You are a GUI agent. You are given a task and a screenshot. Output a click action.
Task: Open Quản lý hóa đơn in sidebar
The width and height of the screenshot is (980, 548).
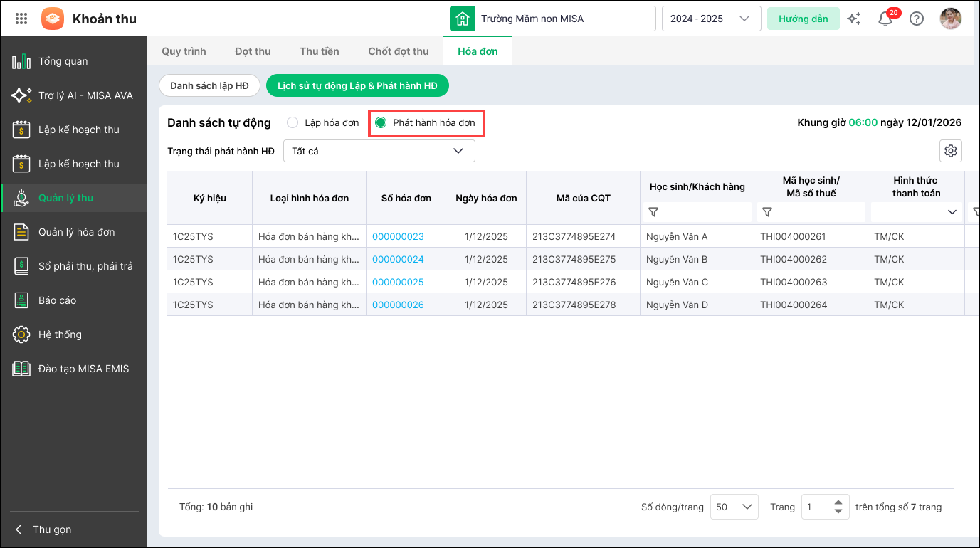(76, 232)
